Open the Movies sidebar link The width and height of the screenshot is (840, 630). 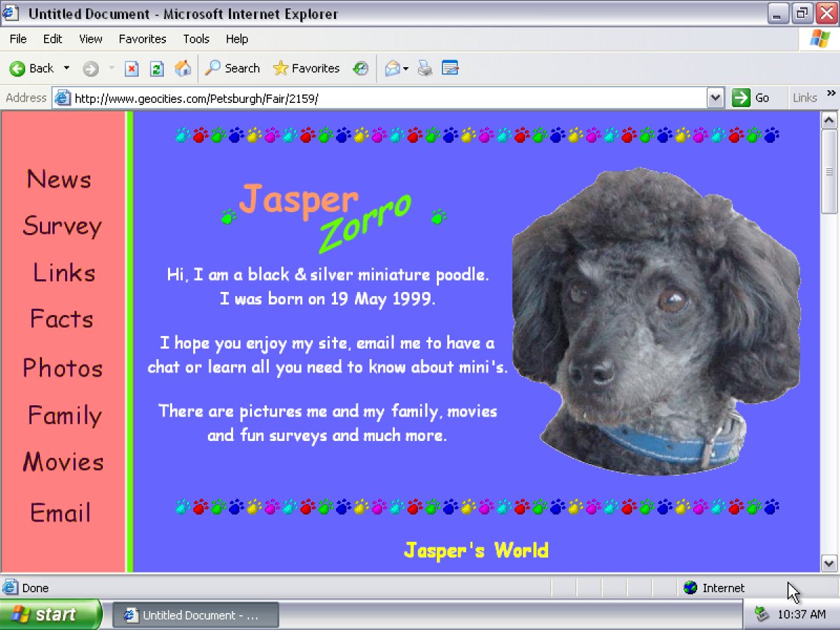pyautogui.click(x=63, y=462)
